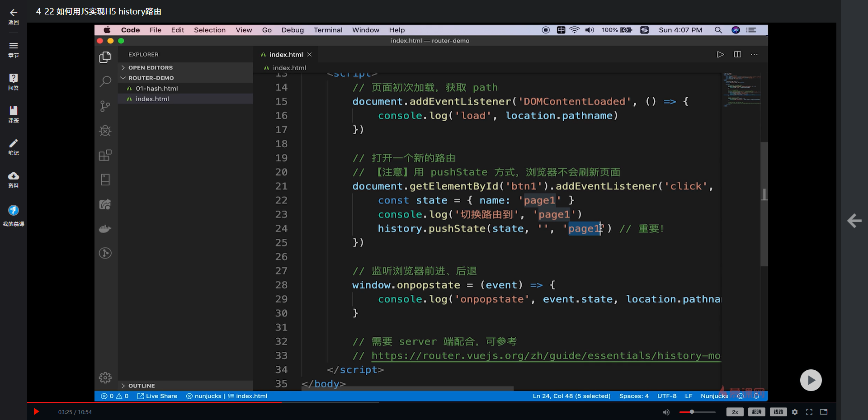Change the Nunjucks language mode

coord(714,396)
